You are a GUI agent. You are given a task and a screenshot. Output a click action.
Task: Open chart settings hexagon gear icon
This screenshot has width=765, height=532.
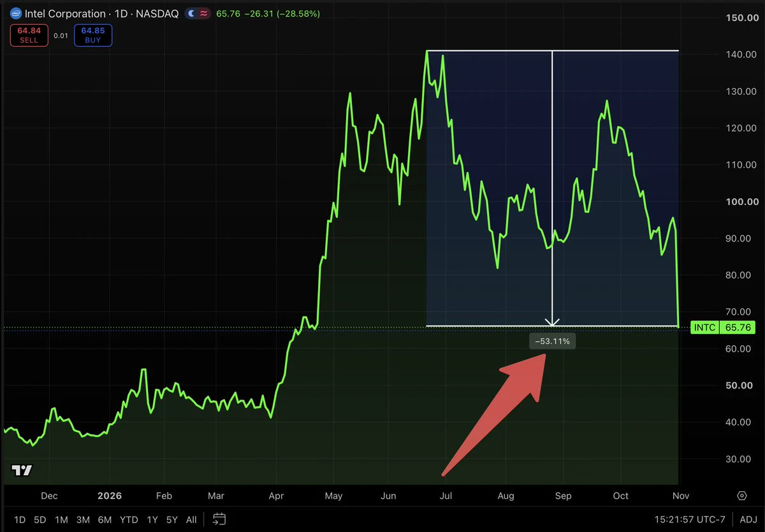click(742, 495)
